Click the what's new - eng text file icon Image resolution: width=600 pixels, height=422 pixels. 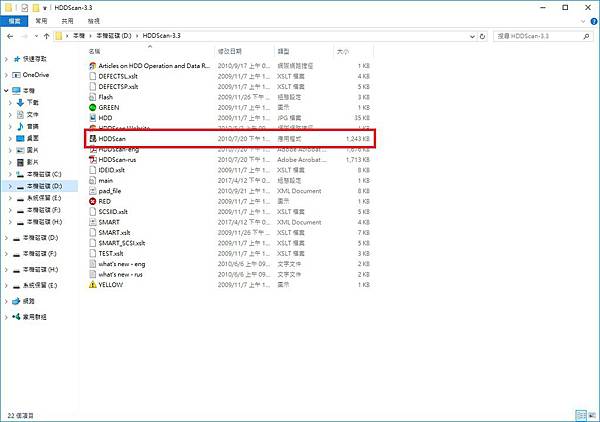click(92, 264)
